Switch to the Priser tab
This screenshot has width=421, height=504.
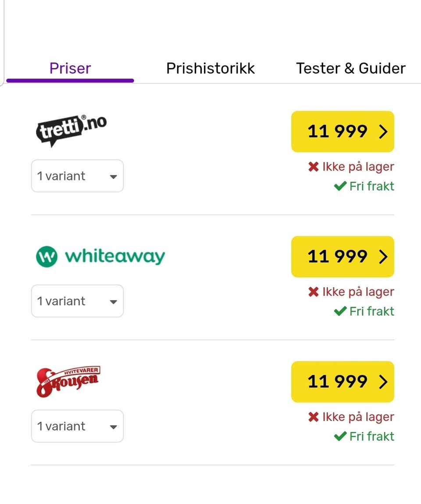pyautogui.click(x=70, y=68)
